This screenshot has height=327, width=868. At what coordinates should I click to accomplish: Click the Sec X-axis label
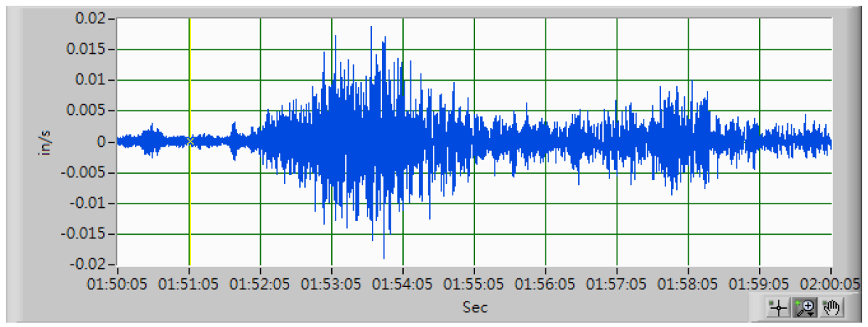point(475,307)
